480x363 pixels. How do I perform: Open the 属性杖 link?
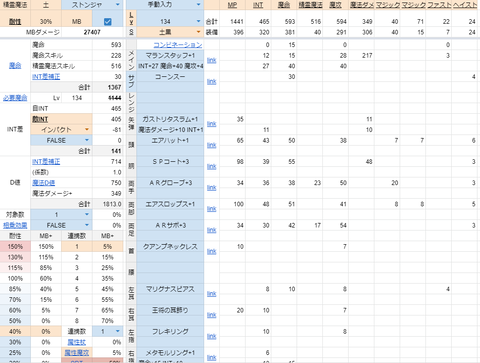(77, 342)
